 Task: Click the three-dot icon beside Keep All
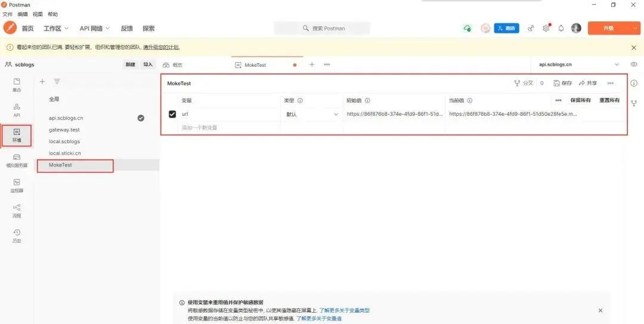pyautogui.click(x=558, y=100)
